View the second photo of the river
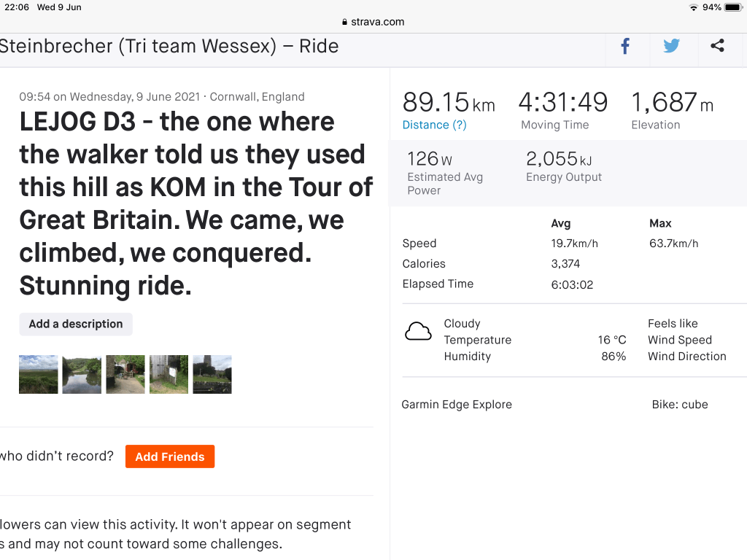The height and width of the screenshot is (560, 747). point(82,374)
